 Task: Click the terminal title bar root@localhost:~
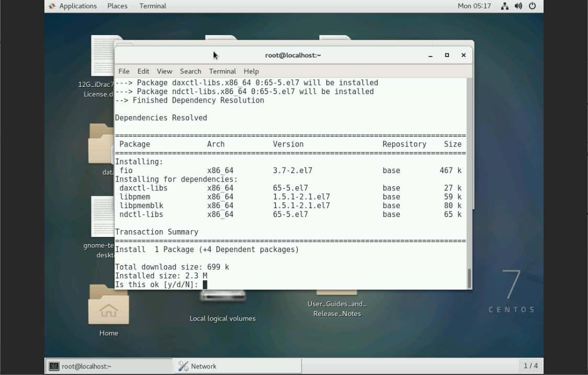click(x=293, y=55)
